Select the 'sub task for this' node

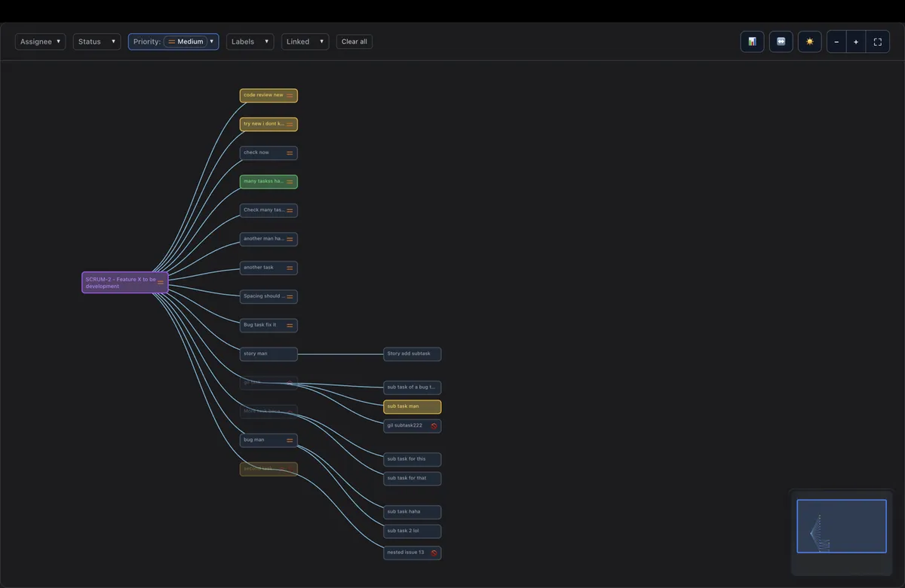pyautogui.click(x=413, y=459)
